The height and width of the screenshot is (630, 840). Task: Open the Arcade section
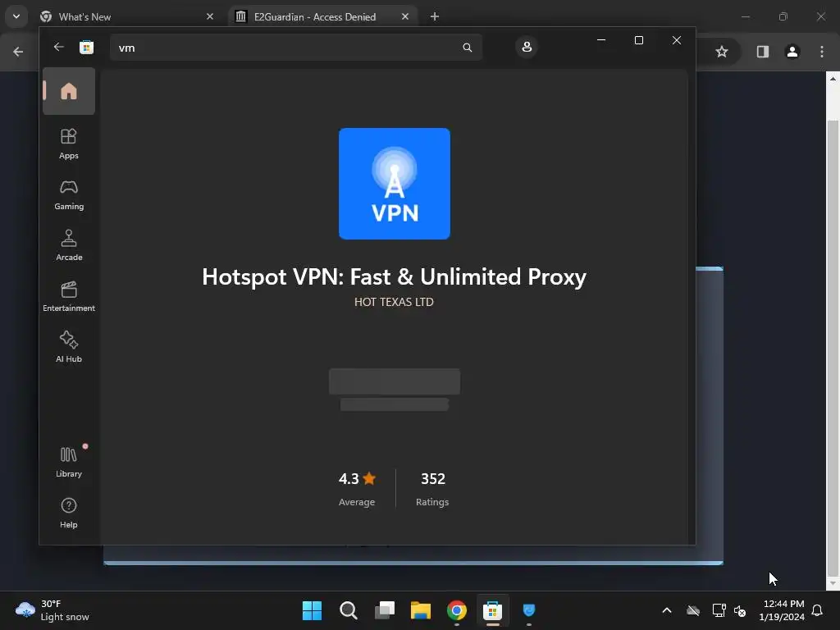[x=69, y=246]
